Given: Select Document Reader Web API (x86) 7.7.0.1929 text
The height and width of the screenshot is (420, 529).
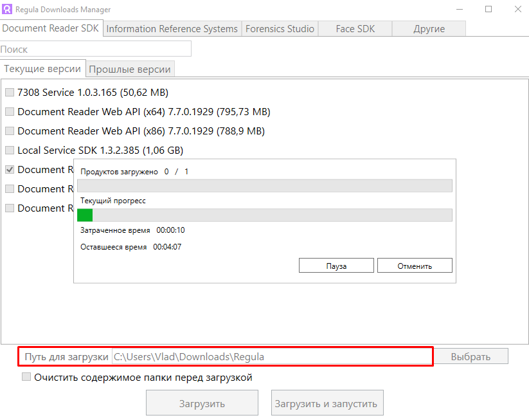Looking at the screenshot, I should 116,131.
